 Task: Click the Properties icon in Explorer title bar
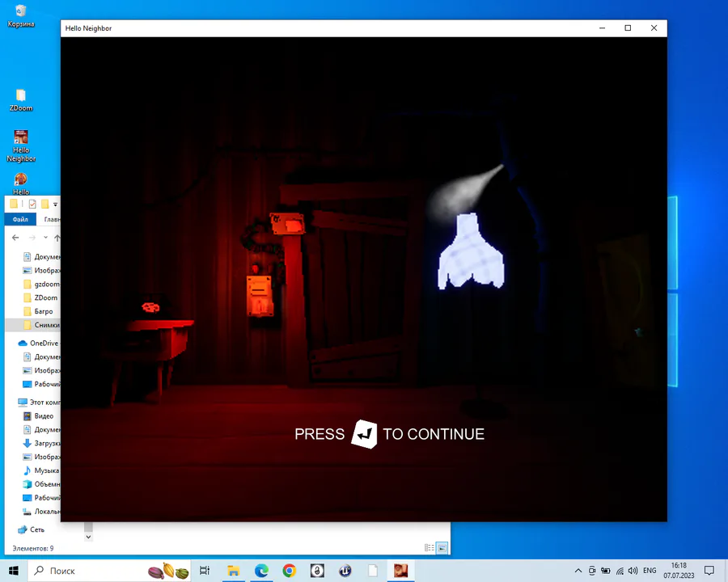pos(32,204)
